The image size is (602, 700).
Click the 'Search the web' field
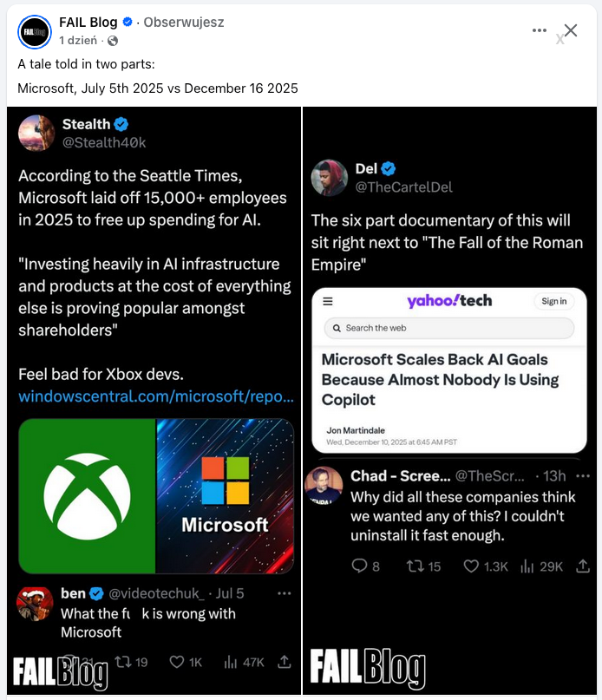(448, 328)
